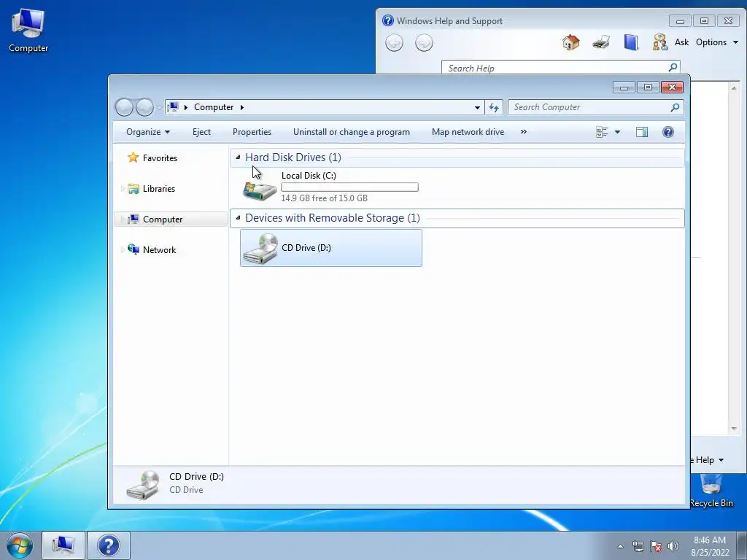Select the CD Drive (D:) icon
The width and height of the screenshot is (747, 560).
click(260, 248)
